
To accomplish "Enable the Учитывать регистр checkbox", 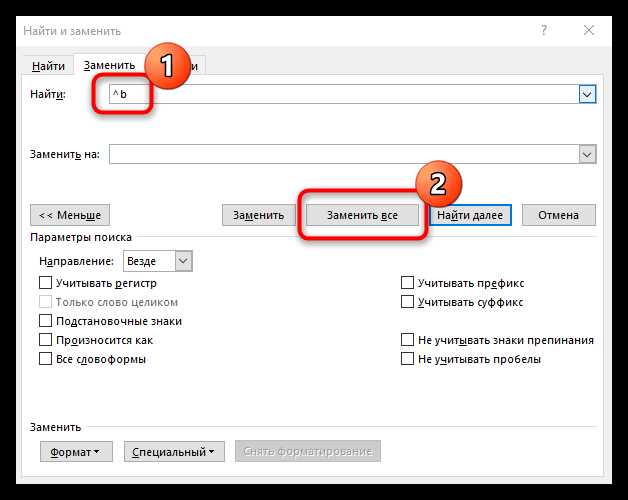I will click(x=45, y=284).
